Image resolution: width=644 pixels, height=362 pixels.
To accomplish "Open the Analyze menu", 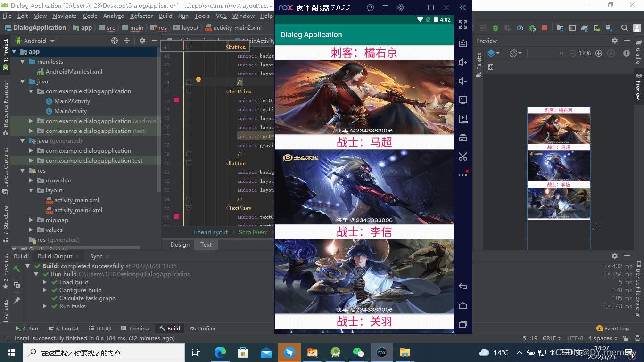I will pos(113,16).
